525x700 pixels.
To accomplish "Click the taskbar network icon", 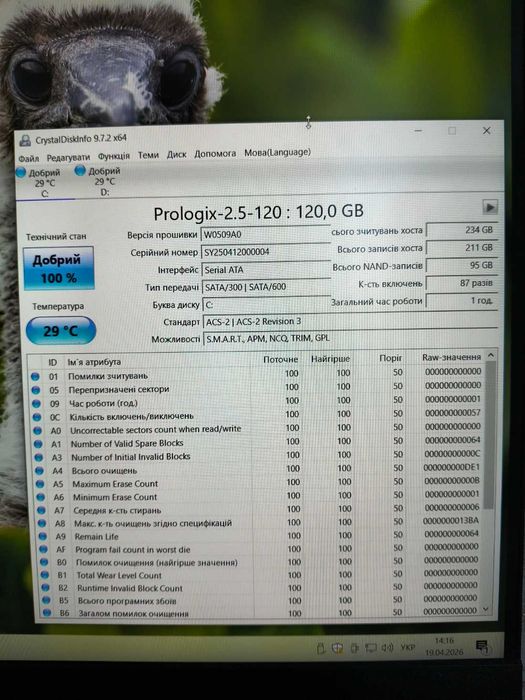I will click(371, 648).
